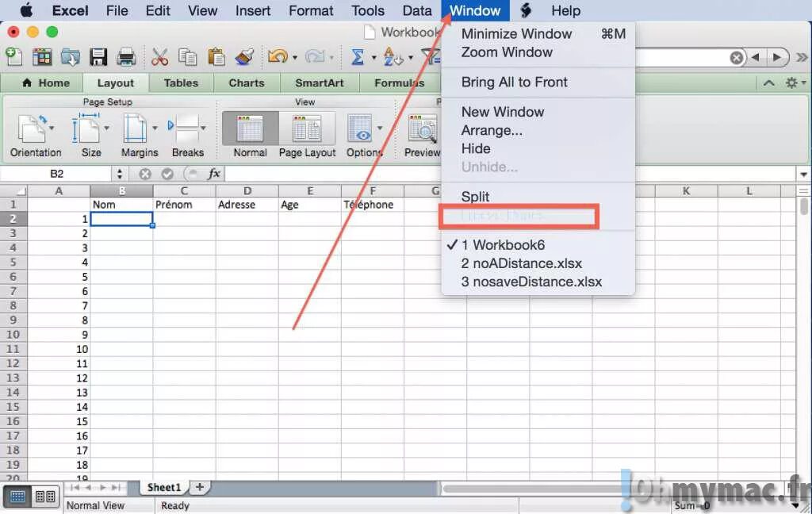Expand the Sort options arrow
The width and height of the screenshot is (812, 514).
click(411, 57)
